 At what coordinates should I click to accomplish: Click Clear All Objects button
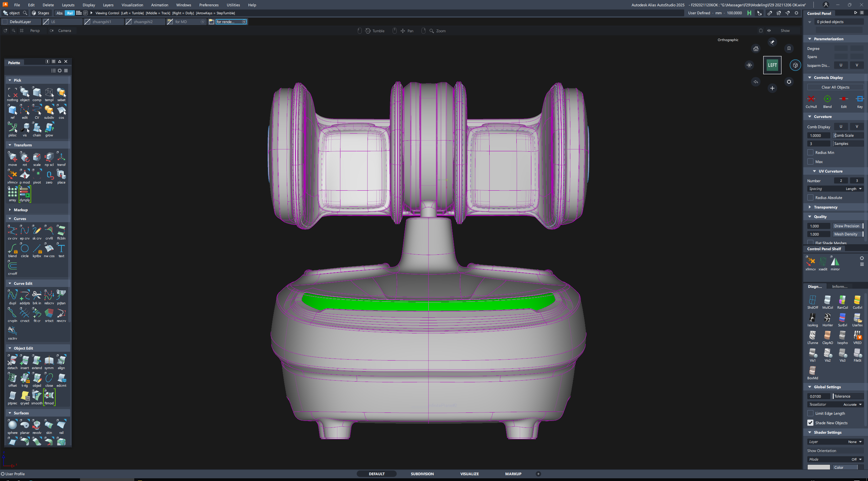[835, 87]
